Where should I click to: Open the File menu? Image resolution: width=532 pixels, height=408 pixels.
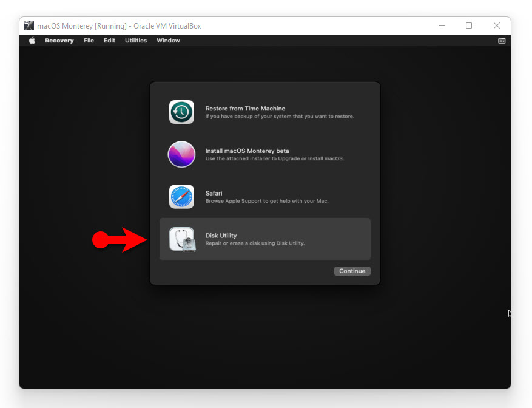click(89, 41)
